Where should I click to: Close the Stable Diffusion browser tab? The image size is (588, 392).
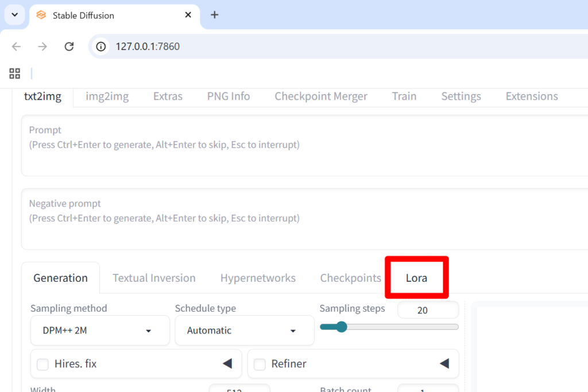[x=188, y=15]
